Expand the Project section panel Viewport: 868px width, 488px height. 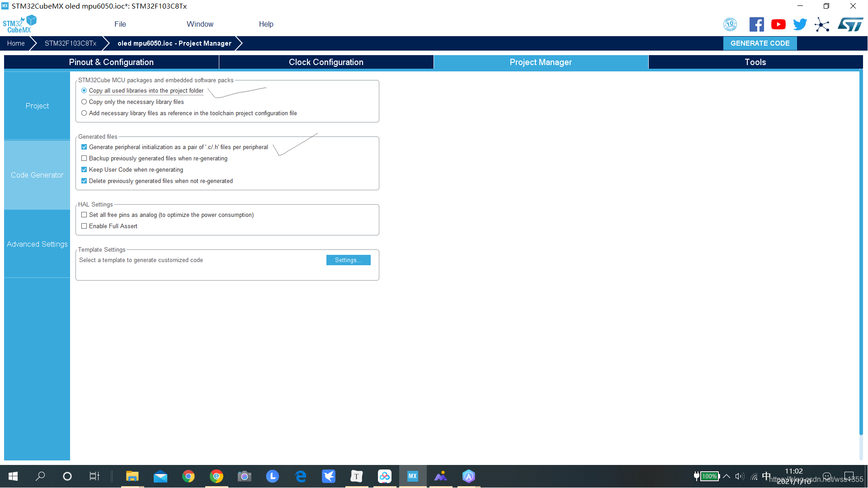pos(37,106)
